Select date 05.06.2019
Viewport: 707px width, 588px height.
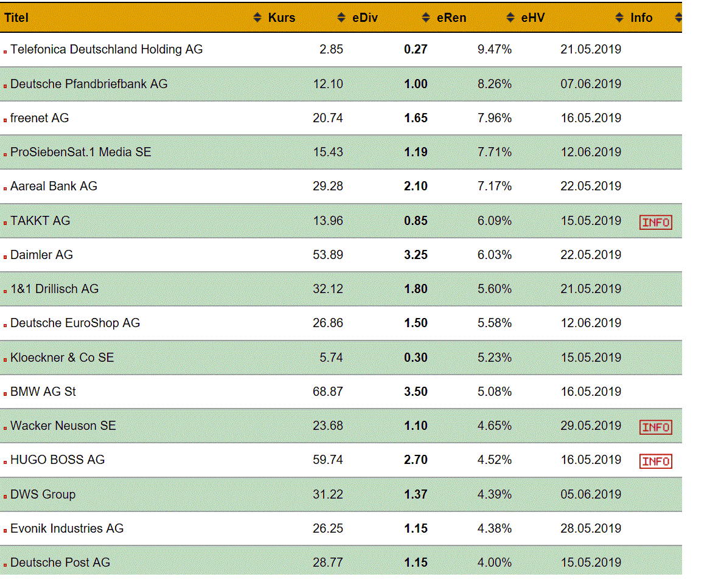[x=591, y=494]
